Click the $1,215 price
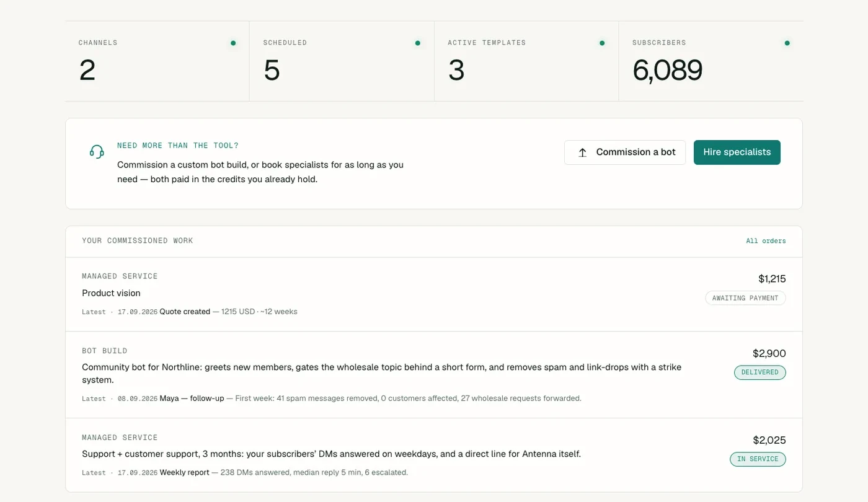 pyautogui.click(x=772, y=279)
